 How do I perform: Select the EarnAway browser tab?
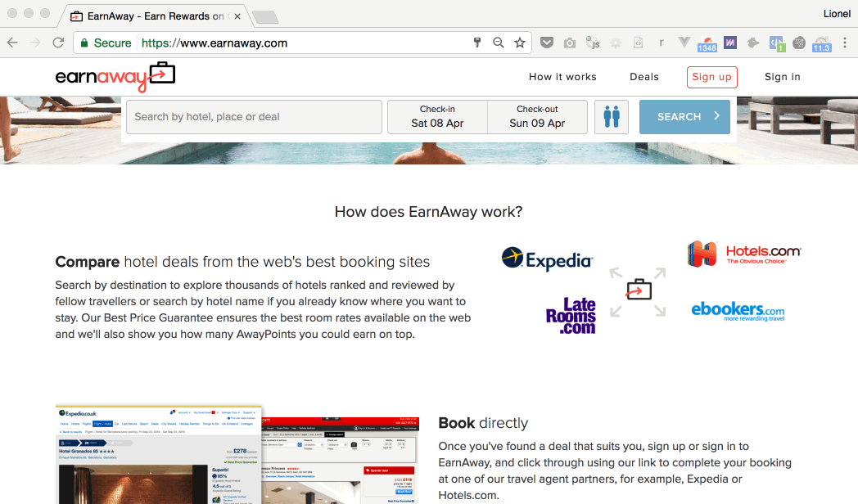155,16
